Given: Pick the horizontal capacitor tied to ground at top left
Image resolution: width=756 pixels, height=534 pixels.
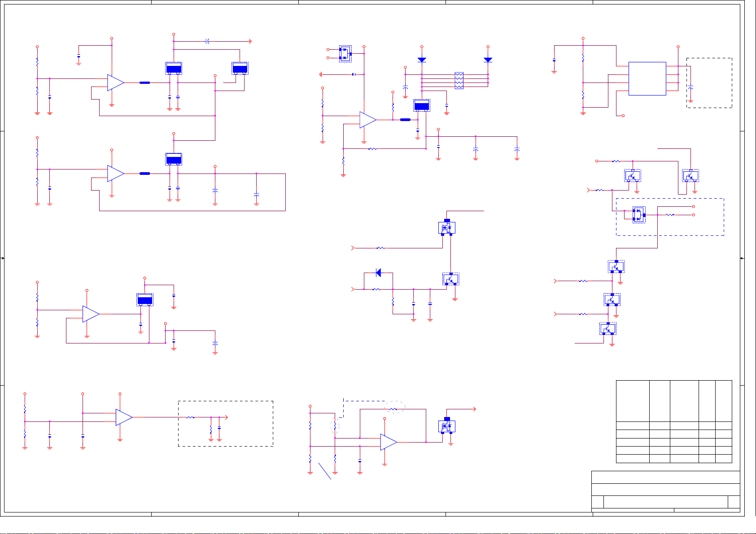Looking at the screenshot, I should click(x=207, y=41).
